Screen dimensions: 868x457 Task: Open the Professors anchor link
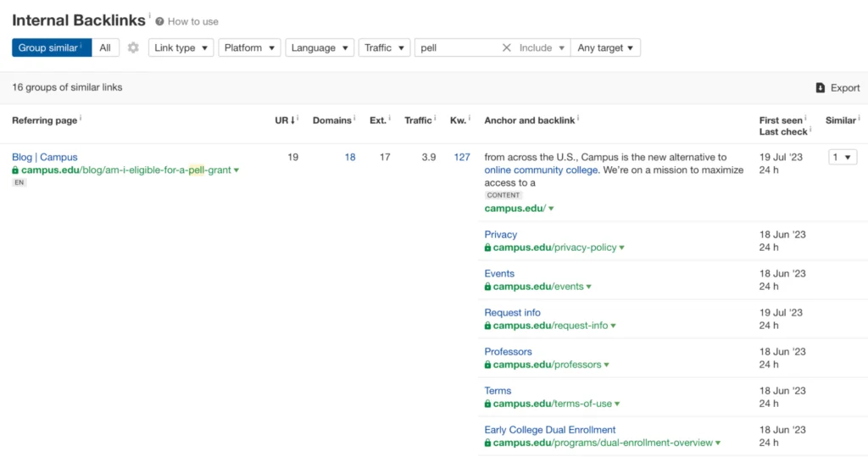click(508, 352)
